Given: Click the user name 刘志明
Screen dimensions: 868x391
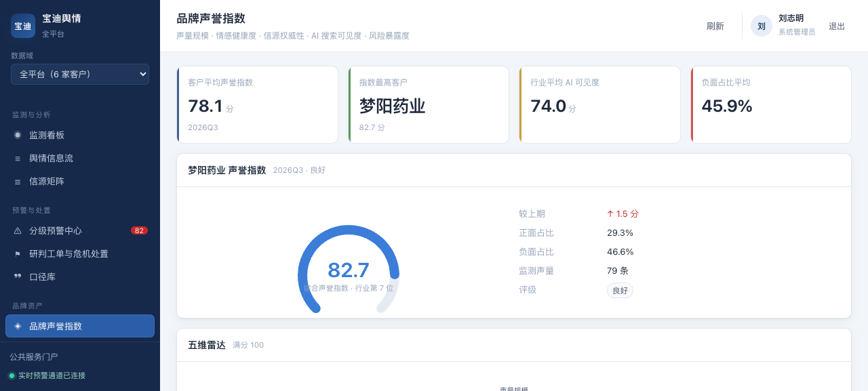Looking at the screenshot, I should point(791,18).
